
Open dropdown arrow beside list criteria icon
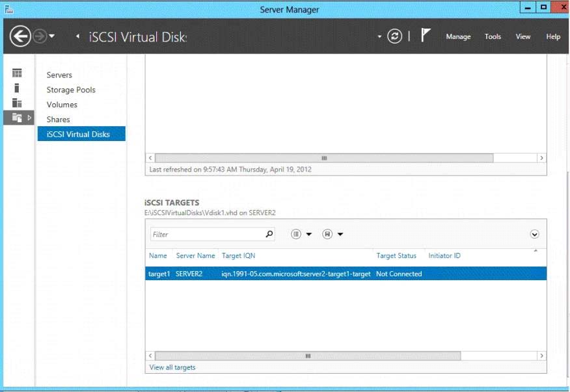pos(309,234)
